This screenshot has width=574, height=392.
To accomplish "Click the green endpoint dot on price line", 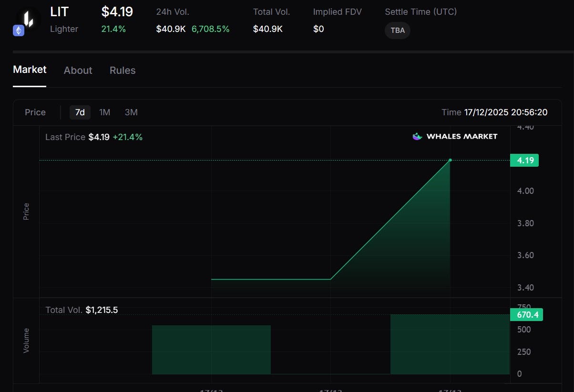I will pos(450,161).
